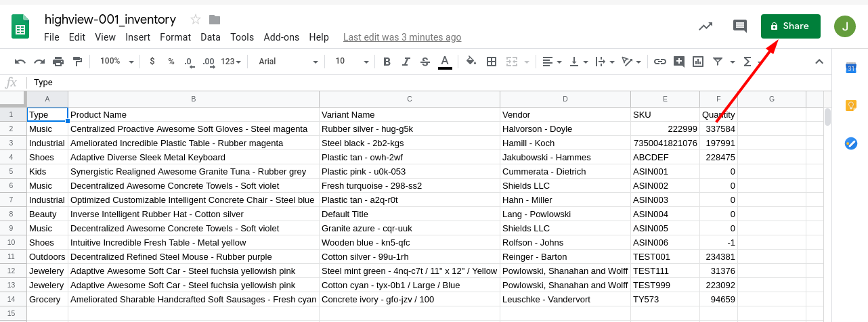Open the Format menu

pyautogui.click(x=175, y=37)
